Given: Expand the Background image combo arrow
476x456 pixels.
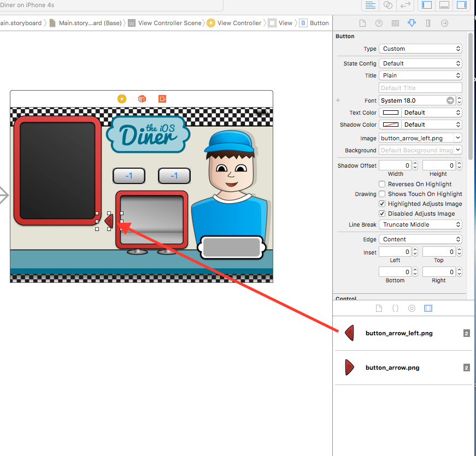Looking at the screenshot, I should 458,150.
